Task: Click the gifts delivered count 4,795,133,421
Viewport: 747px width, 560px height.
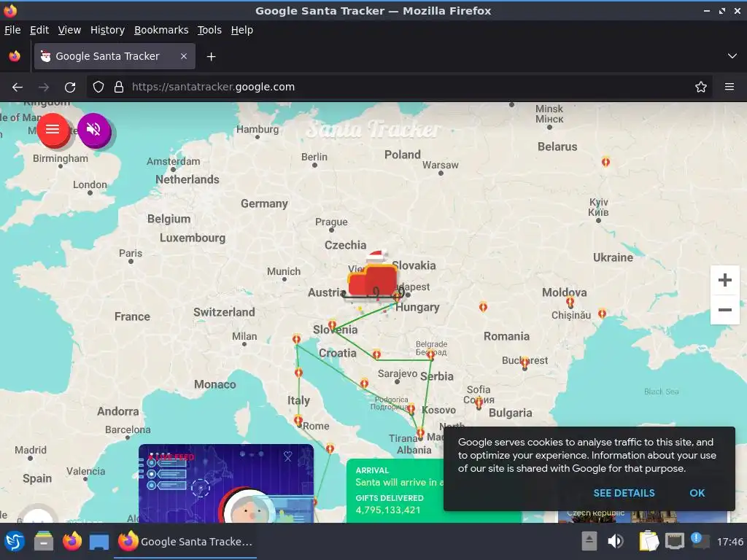Action: click(388, 510)
